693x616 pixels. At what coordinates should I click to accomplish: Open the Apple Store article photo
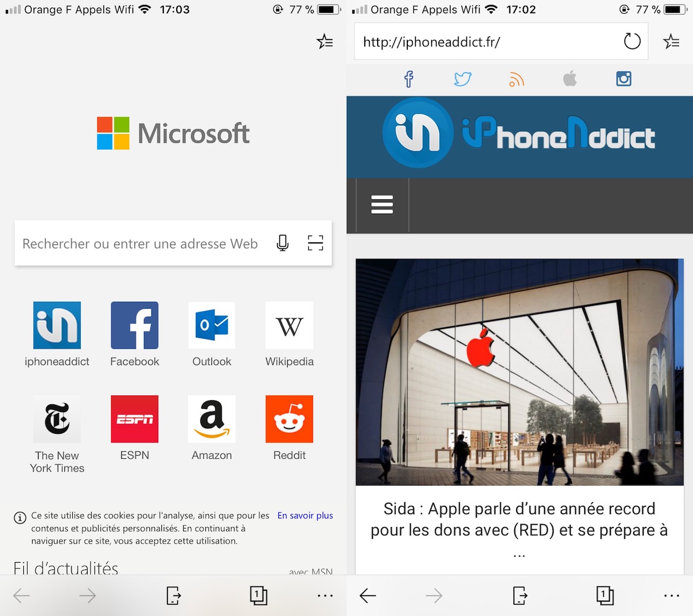click(x=520, y=372)
